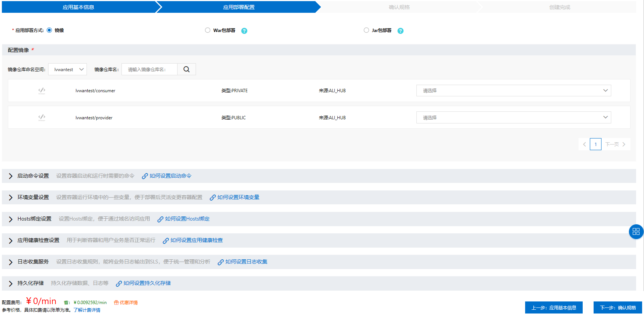
Task: Click the 类型:PRIVATE label
Action: pyautogui.click(x=234, y=91)
